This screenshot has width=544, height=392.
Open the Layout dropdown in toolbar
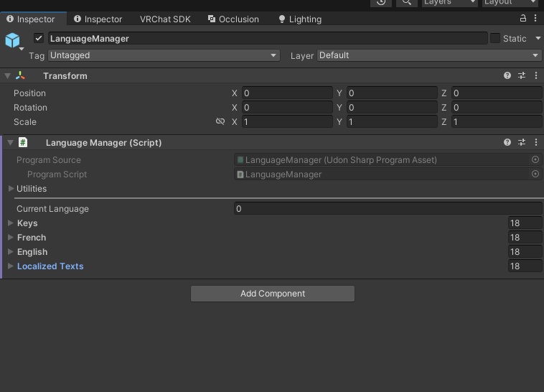click(x=511, y=3)
